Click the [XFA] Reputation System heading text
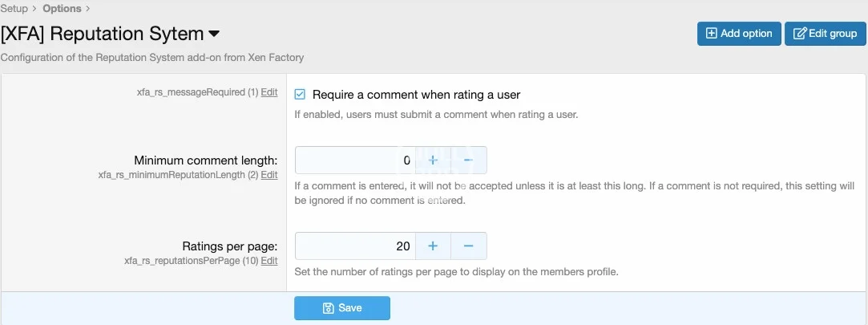Viewport: 868px width, 325px height. pos(102,34)
